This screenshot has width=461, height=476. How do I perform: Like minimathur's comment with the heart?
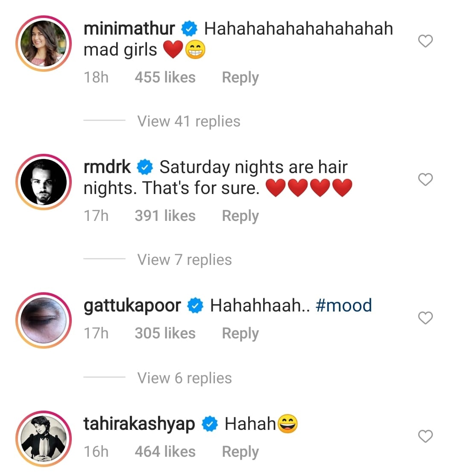425,41
